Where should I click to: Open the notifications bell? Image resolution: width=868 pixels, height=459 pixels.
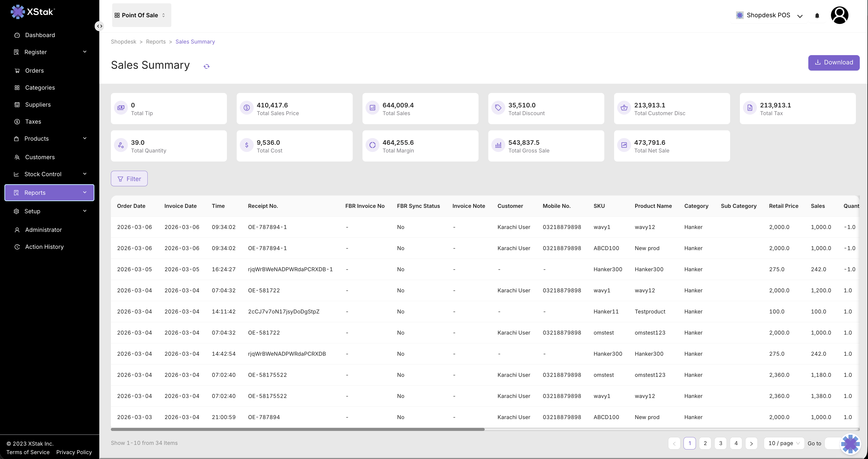click(817, 15)
